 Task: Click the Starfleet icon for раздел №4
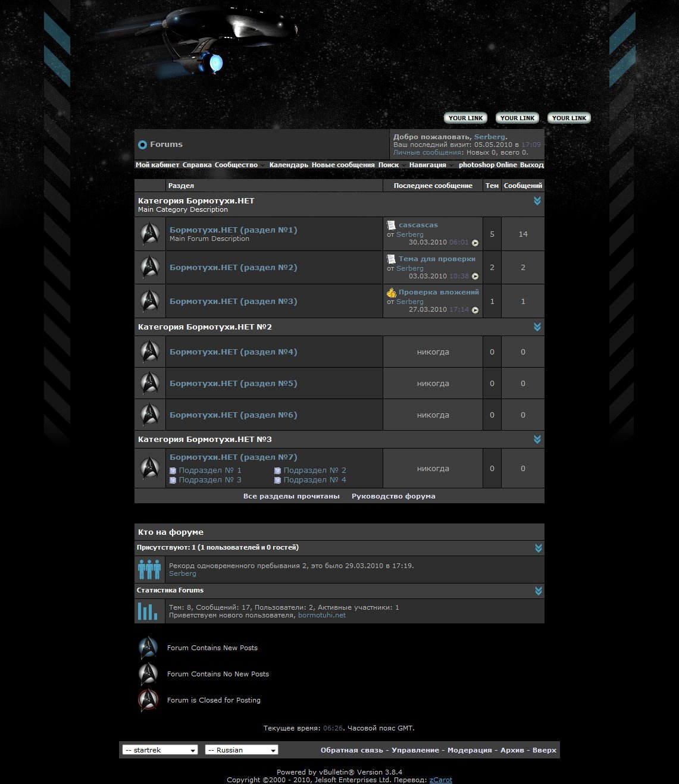tap(150, 352)
